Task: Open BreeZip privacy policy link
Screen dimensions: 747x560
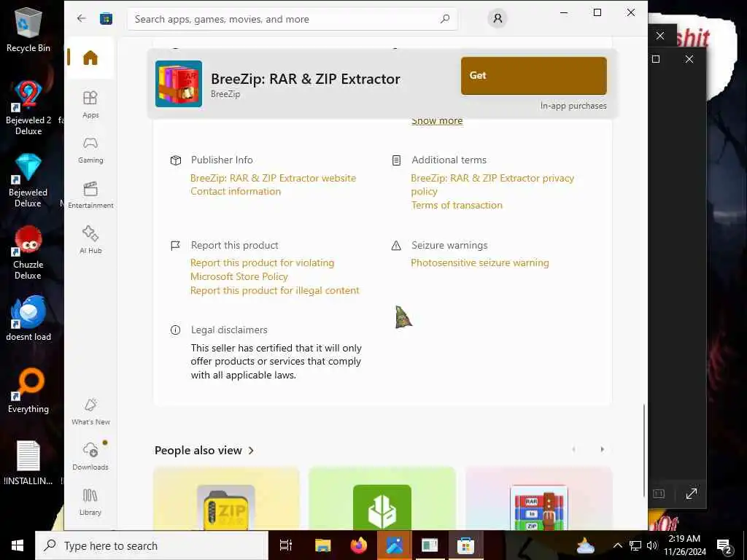Action: tap(492, 184)
